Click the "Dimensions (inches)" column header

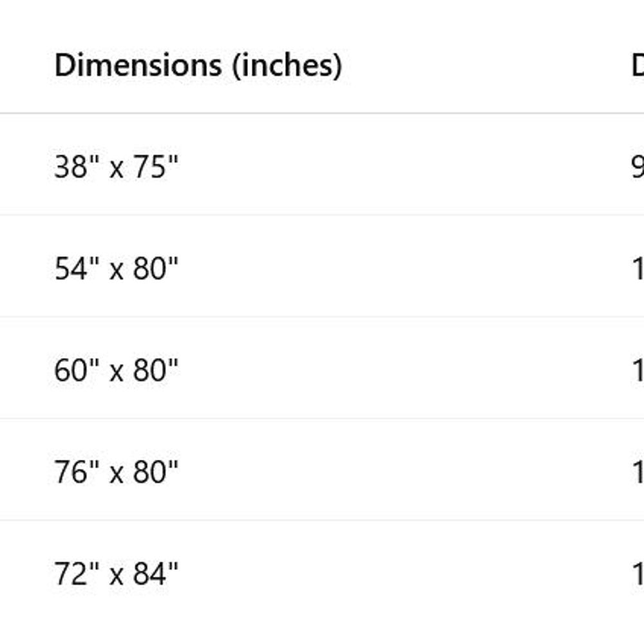tap(198, 66)
